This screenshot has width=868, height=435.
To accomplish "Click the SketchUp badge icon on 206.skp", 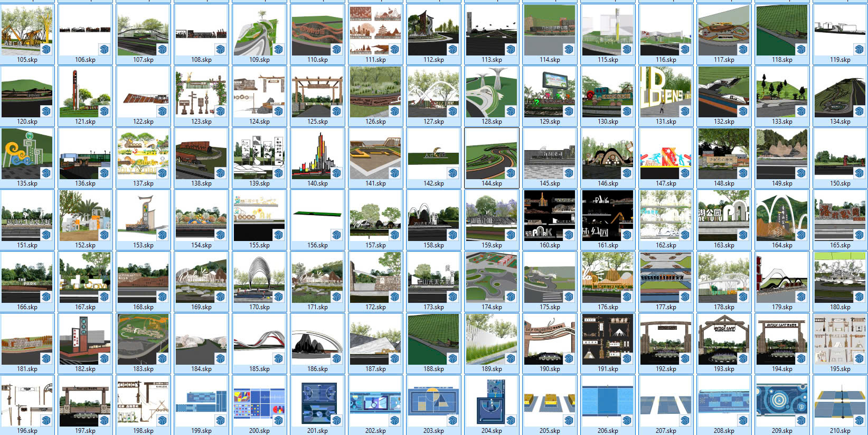I will (x=627, y=421).
